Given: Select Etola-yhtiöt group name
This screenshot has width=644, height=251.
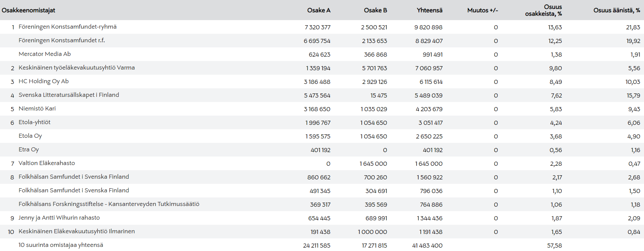Looking at the screenshot, I should coord(34,122).
